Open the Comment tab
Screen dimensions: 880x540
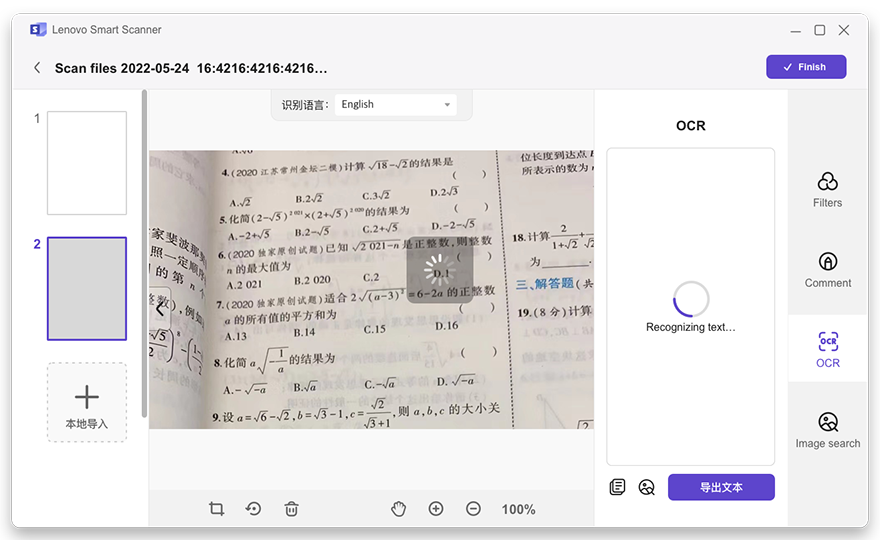827,270
